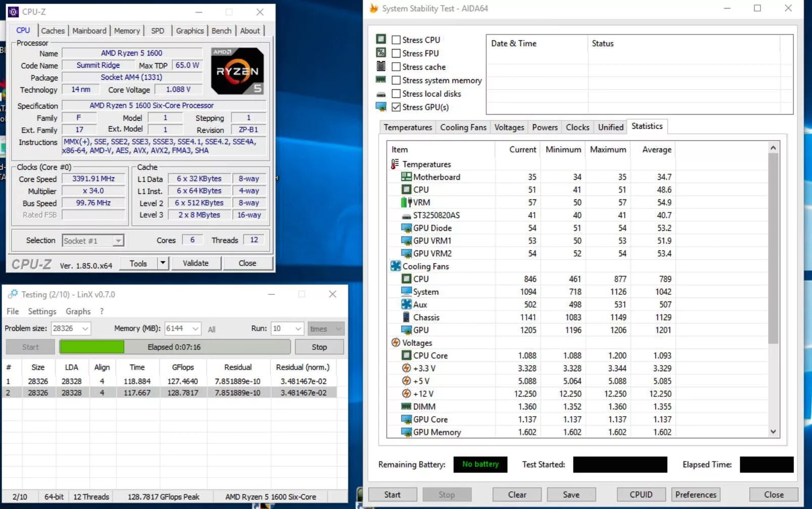Screen dimensions: 812x509
Task: Click the CPU-Z title bar app icon
Action: (14, 12)
